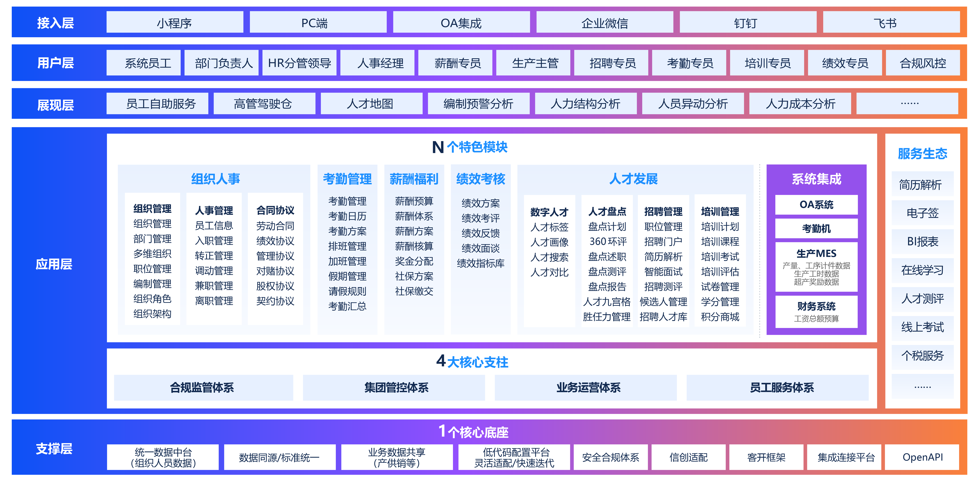The image size is (980, 490).
Task: Click the OA系统 integration box
Action: [816, 205]
